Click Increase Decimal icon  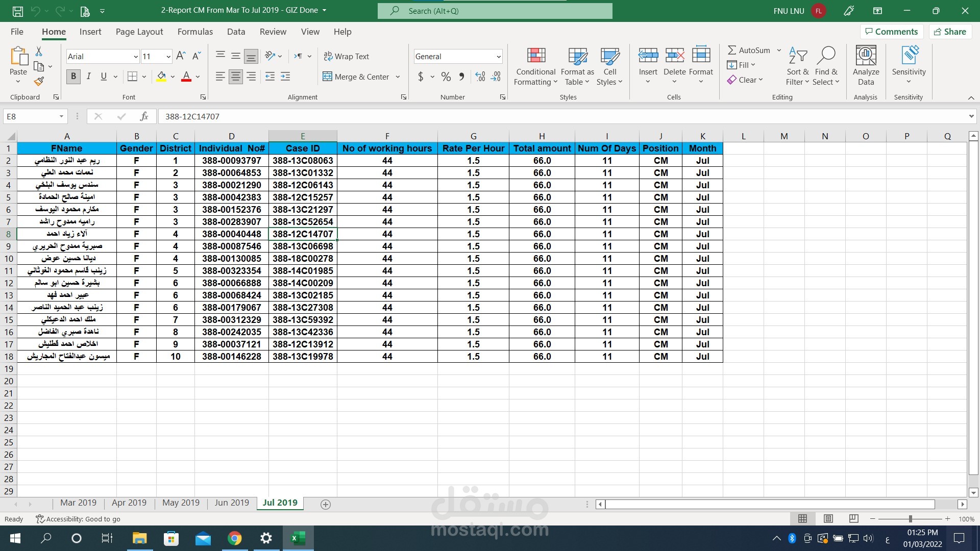click(x=480, y=77)
